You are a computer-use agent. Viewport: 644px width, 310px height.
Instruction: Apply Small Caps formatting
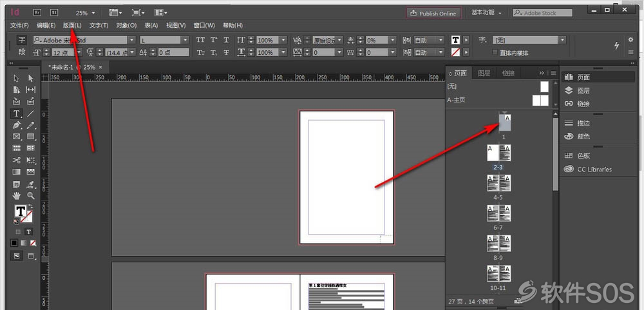(x=200, y=53)
